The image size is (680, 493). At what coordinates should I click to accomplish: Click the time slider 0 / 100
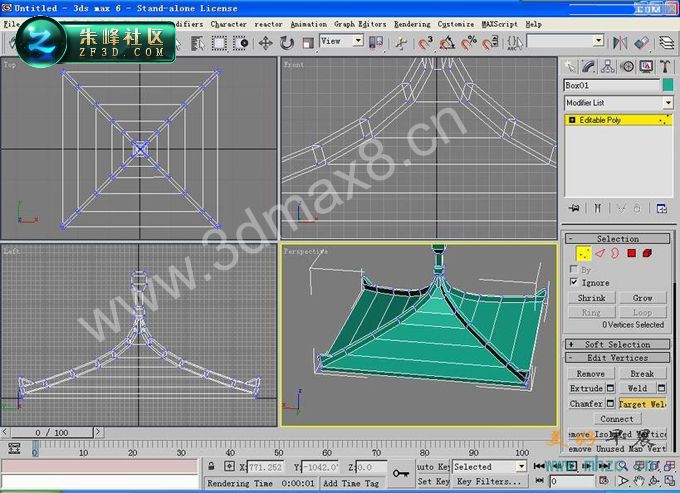coord(52,432)
